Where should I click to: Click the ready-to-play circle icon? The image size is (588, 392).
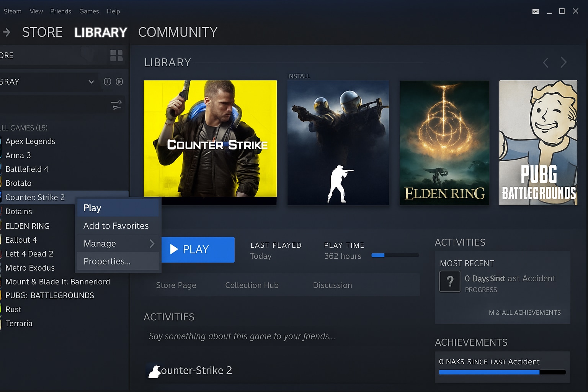point(119,82)
